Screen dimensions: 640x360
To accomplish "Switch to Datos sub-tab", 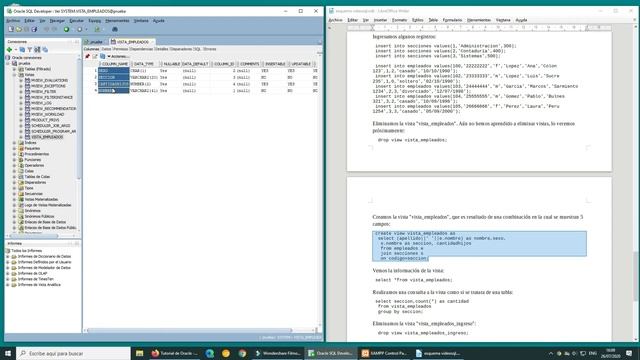I will click(x=106, y=49).
